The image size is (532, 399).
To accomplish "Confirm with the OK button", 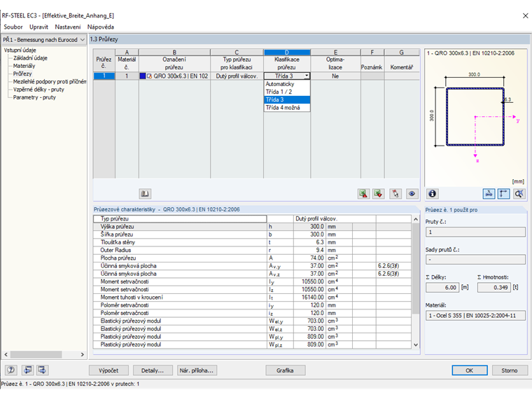I will click(x=470, y=370).
